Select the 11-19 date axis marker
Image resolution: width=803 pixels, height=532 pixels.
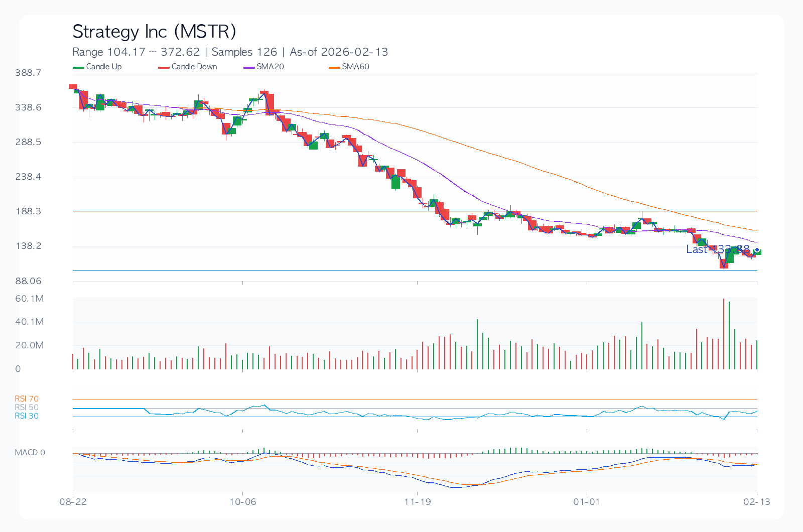[x=418, y=501]
